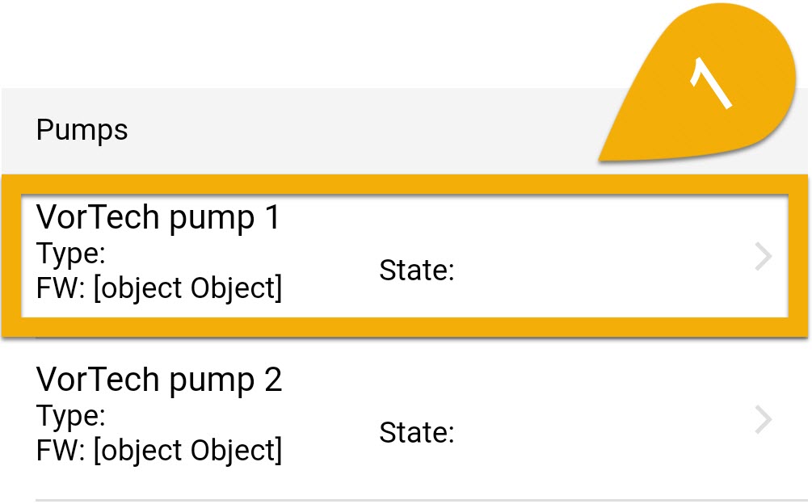Click the blank white area above Pumps header
The image size is (812, 504).
(311, 44)
